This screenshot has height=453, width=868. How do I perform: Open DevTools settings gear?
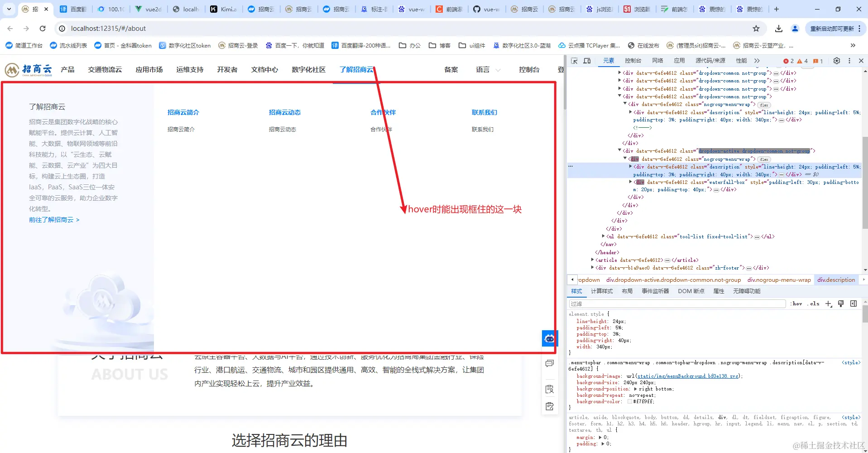pos(837,61)
